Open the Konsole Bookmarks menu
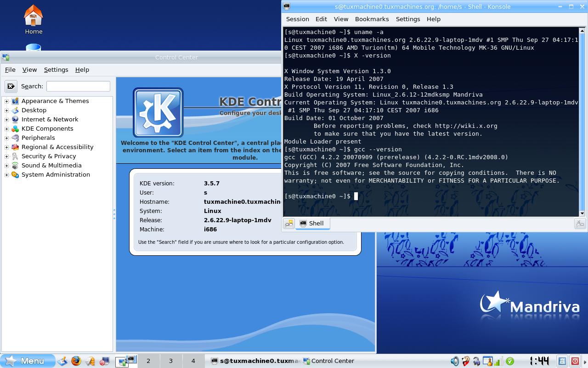The width and height of the screenshot is (588, 368). click(372, 19)
